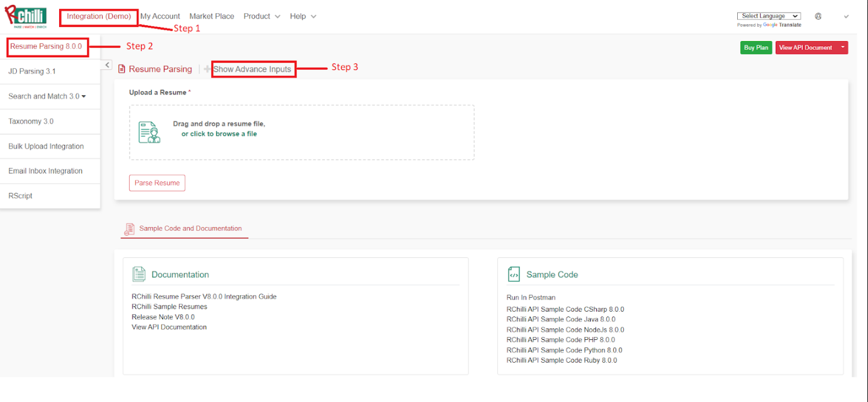Screen dimensions: 868x402
Task: Open RChilli API Sample Code PHP 8.0.0
Action: 561,340
